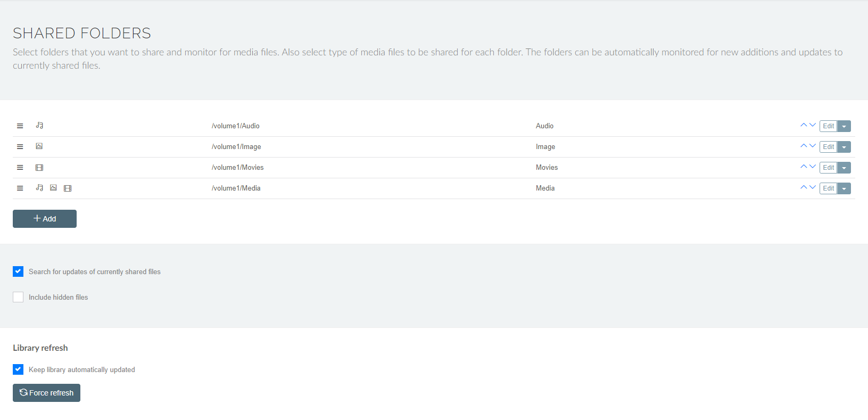The width and height of the screenshot is (868, 420).
Task: Click the film strip icon in Movies row
Action: tap(39, 168)
